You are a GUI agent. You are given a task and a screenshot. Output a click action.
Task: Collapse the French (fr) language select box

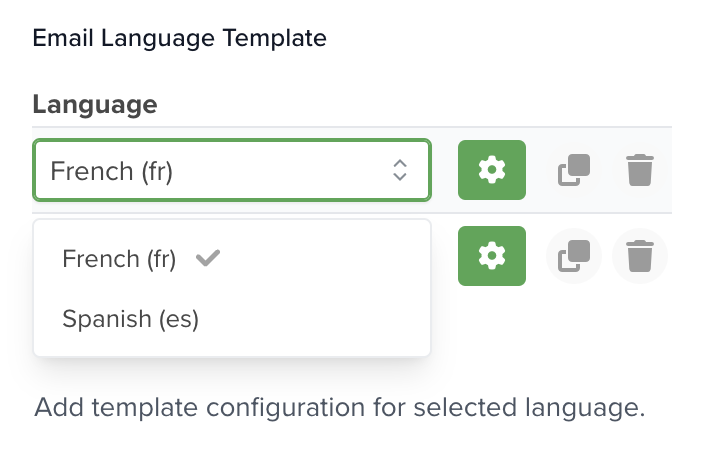click(232, 170)
